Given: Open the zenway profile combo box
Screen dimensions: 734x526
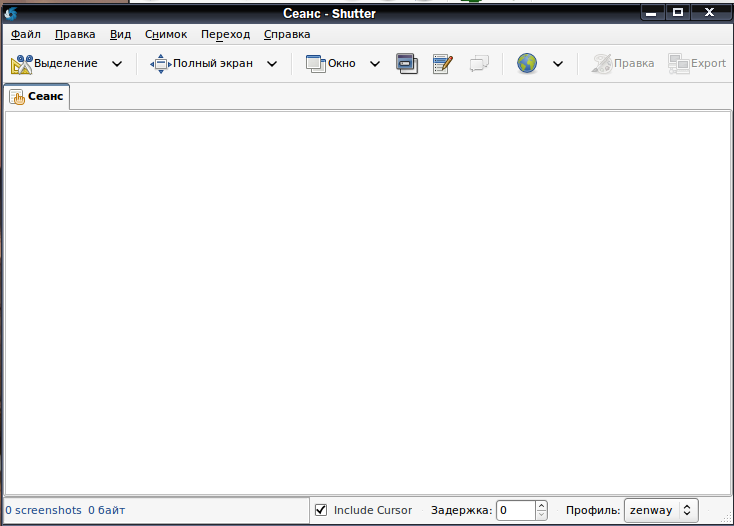Looking at the screenshot, I should [661, 510].
